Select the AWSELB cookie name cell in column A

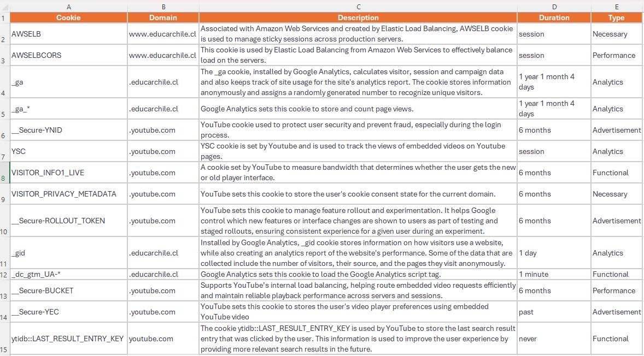[x=68, y=34]
